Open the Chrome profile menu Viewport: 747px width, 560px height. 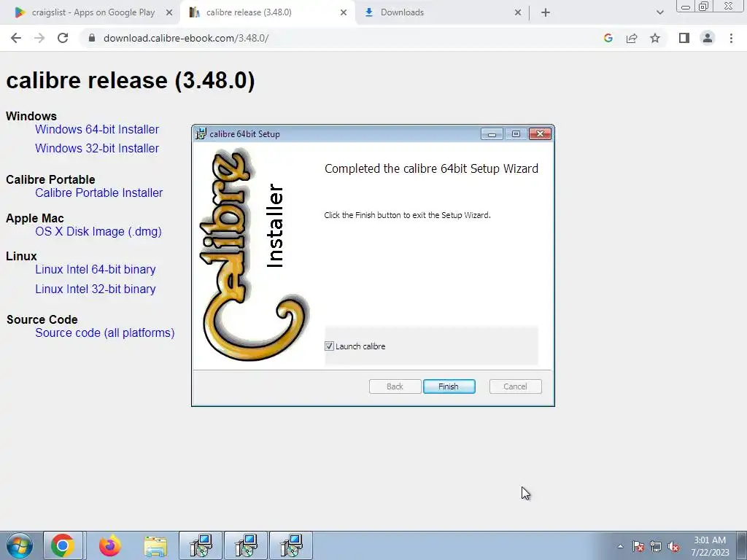tap(708, 38)
